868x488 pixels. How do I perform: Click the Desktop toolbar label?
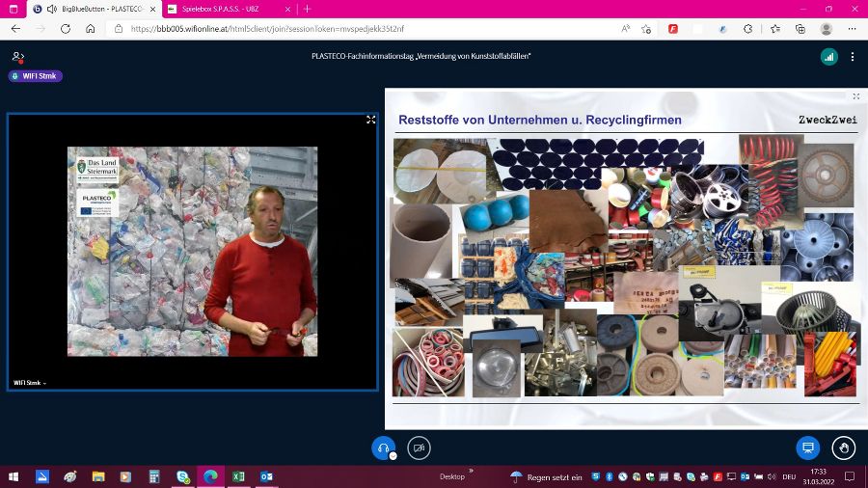point(452,476)
